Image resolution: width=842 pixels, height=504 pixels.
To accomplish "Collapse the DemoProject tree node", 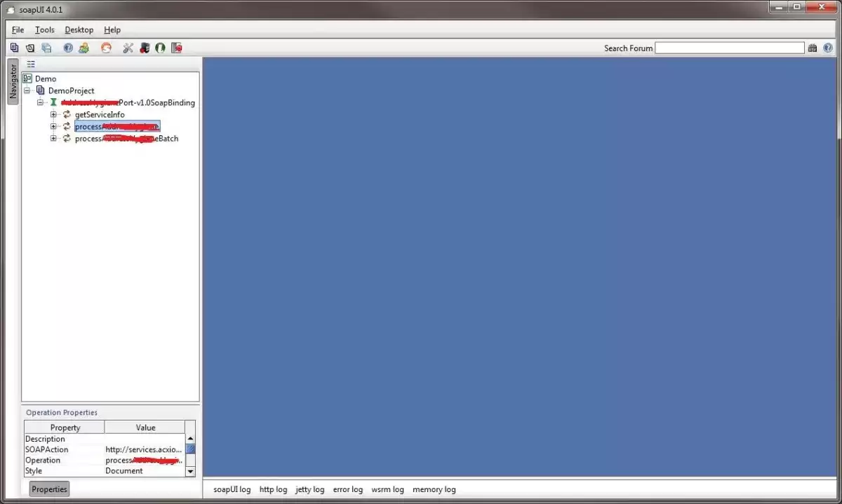I will pyautogui.click(x=27, y=90).
